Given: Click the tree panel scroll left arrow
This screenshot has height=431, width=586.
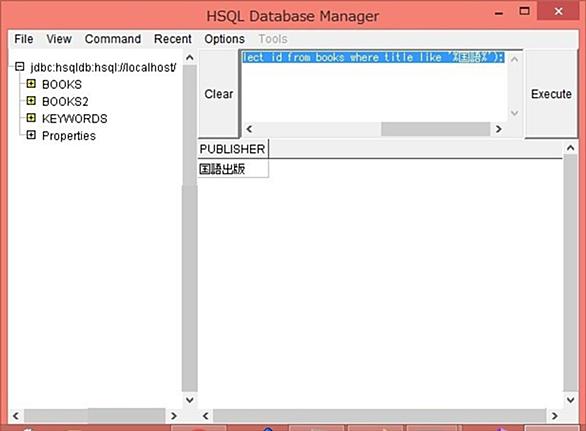Looking at the screenshot, I should coord(16,416).
